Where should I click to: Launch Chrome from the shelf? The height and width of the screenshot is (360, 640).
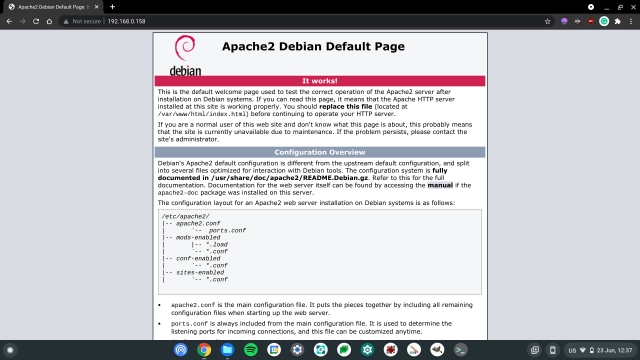tap(204, 350)
